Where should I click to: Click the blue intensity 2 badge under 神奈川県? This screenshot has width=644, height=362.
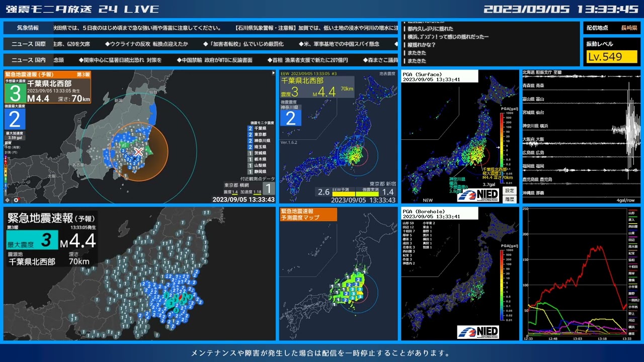pyautogui.click(x=290, y=118)
